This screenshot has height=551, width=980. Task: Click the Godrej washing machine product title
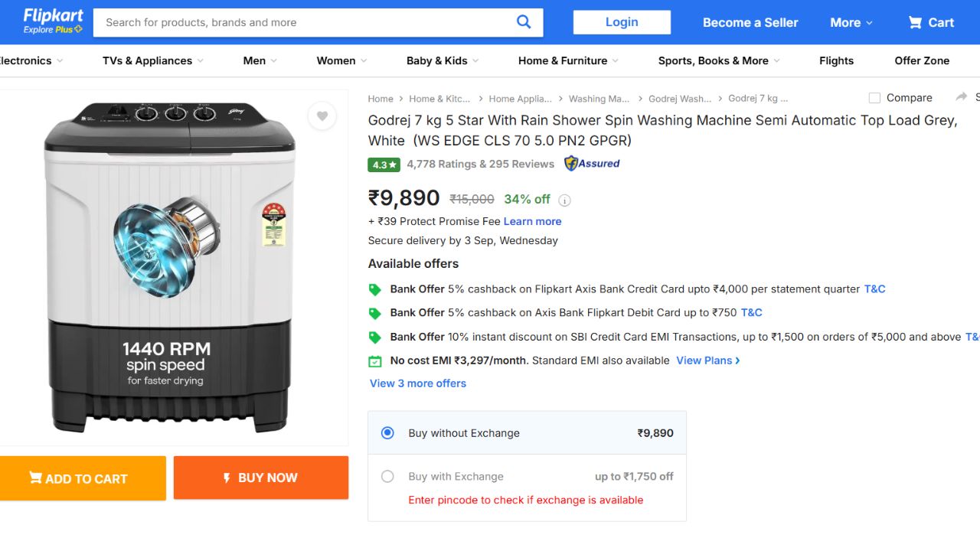pyautogui.click(x=662, y=130)
